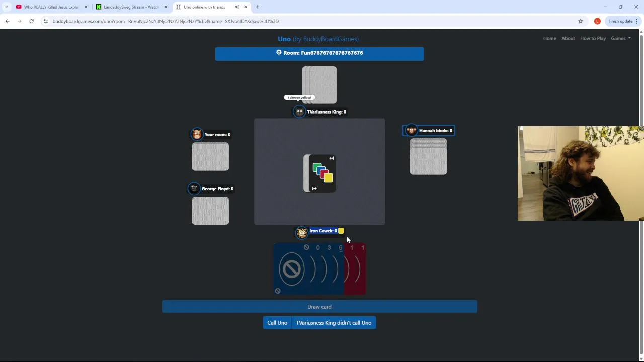Viewport: 644px width, 362px height.
Task: Click Iron Cawck's leopard avatar
Action: pos(302,232)
